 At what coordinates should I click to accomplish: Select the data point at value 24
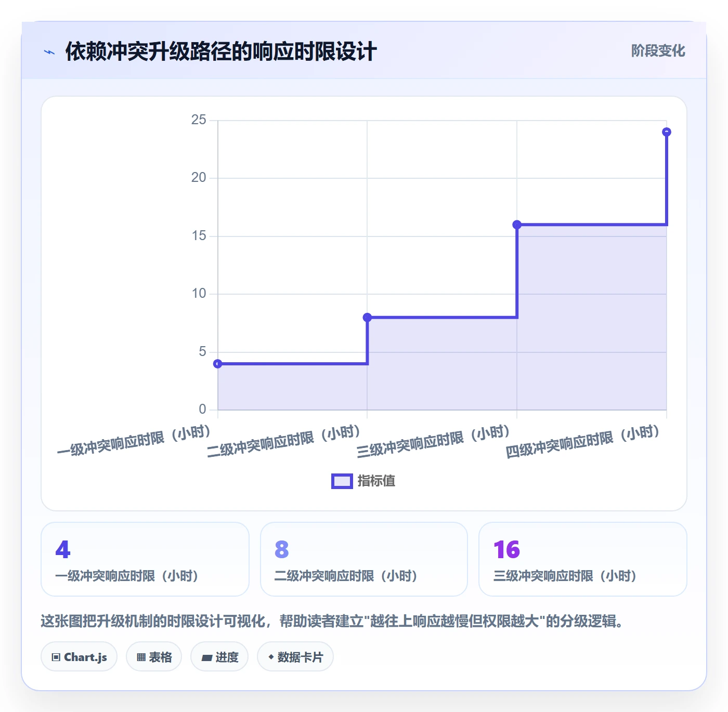click(667, 132)
